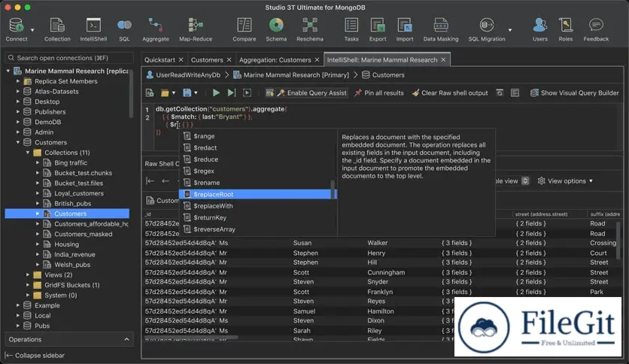Screen dimensions: 629x364
Task: Open the Collection toolbar icon
Action: click(x=57, y=29)
